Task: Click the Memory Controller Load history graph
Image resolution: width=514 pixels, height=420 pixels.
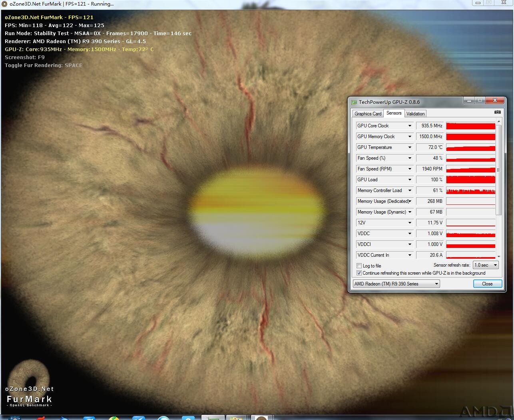Action: coord(470,190)
